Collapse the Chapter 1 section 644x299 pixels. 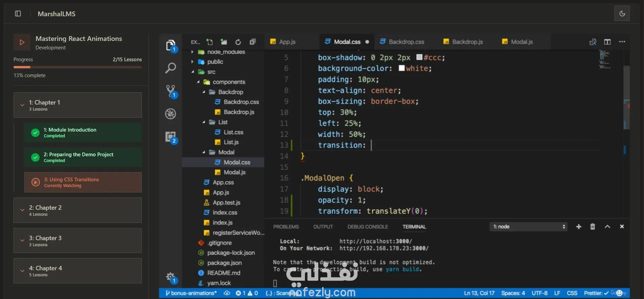[x=77, y=105]
